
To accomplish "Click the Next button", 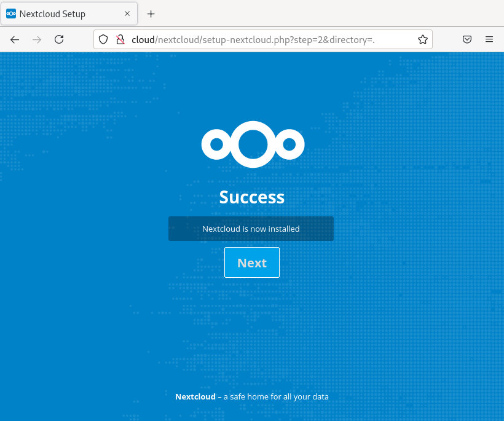I will pos(251,262).
